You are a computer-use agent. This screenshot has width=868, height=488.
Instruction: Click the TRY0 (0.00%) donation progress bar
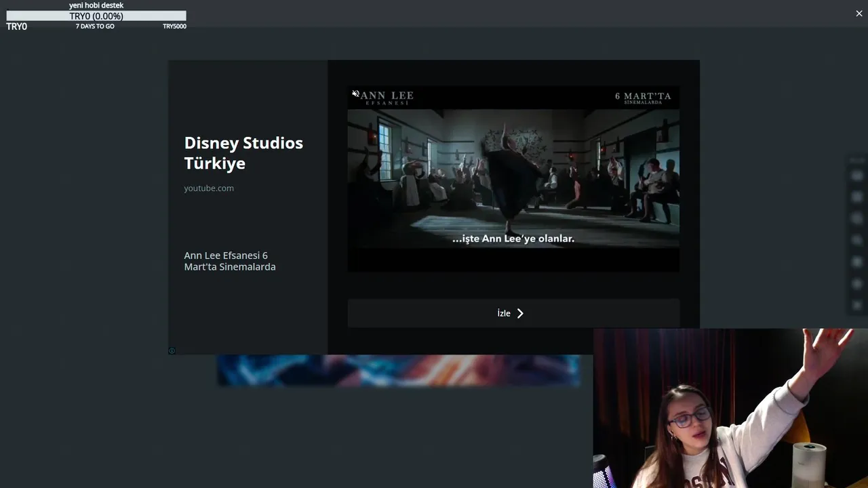pos(96,16)
